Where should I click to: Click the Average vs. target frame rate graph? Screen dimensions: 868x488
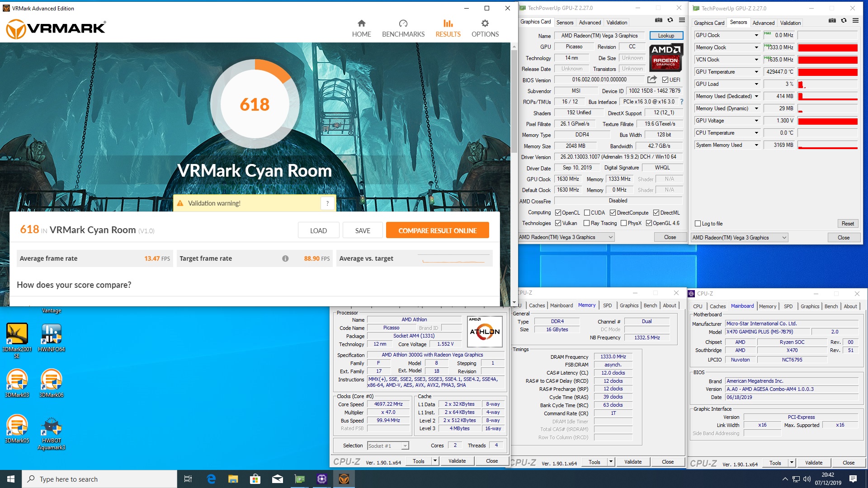click(x=453, y=258)
